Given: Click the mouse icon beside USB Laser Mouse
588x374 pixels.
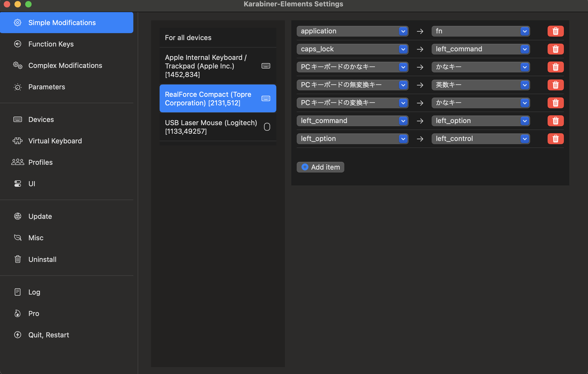Looking at the screenshot, I should (267, 127).
